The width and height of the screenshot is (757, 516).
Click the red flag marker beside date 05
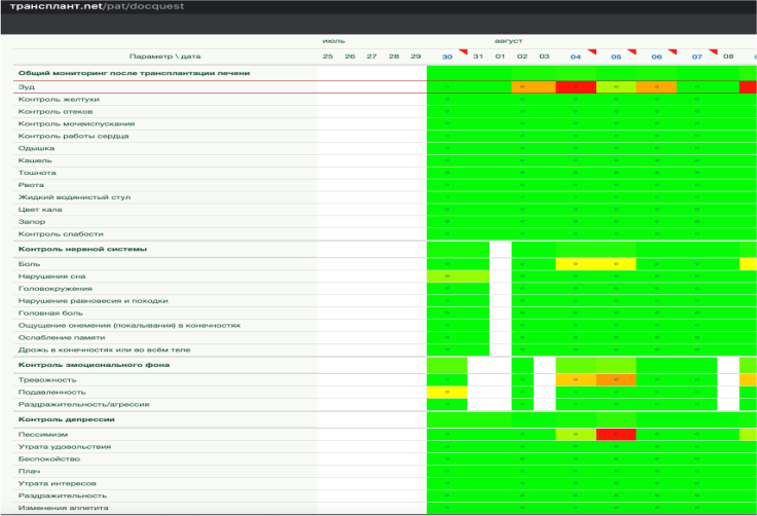click(632, 52)
